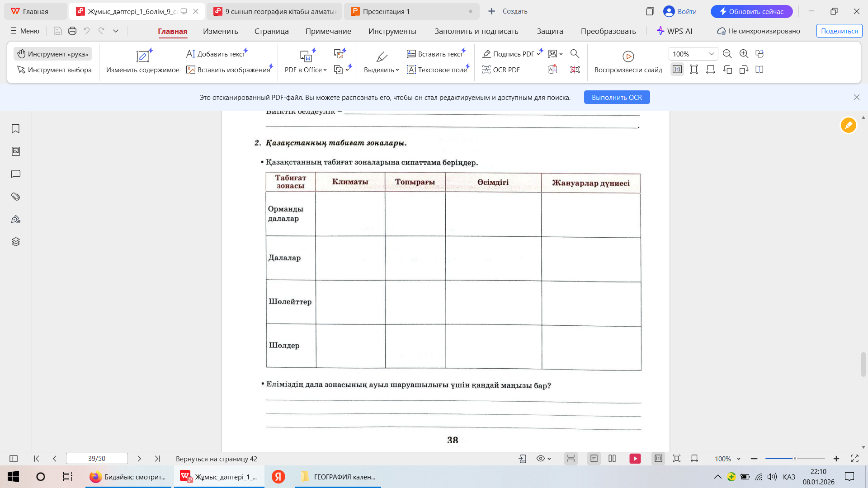Click the print icon in top toolbar

tap(72, 31)
